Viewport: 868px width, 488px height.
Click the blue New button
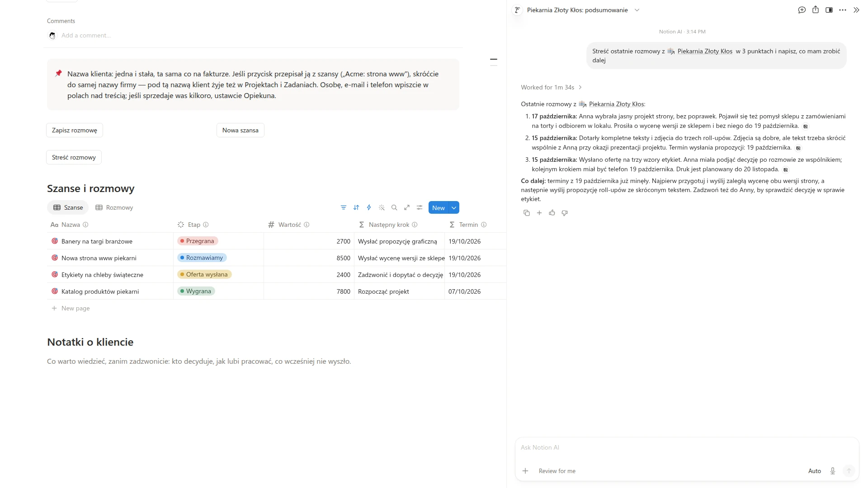(x=439, y=208)
